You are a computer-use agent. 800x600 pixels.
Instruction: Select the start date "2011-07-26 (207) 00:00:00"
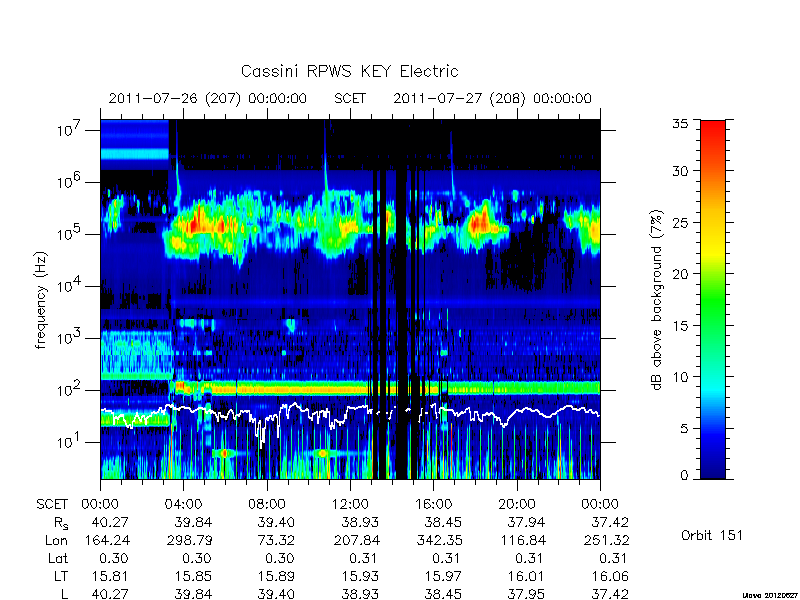point(208,98)
